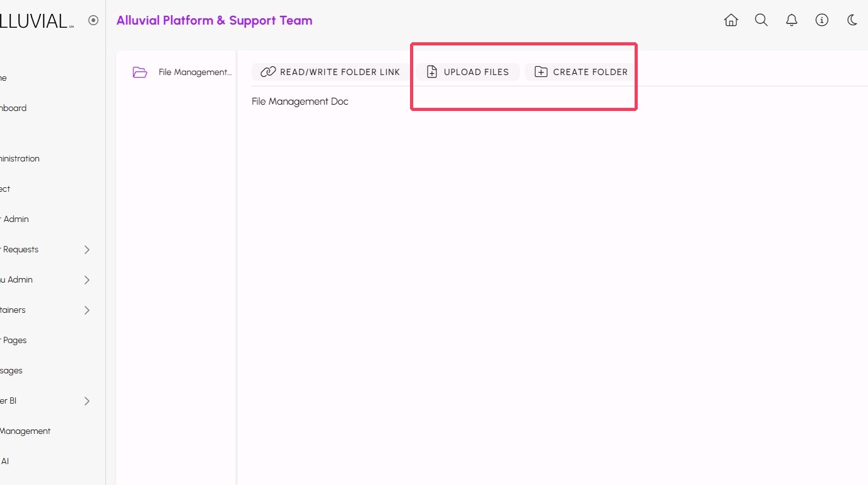The height and width of the screenshot is (485, 868).
Task: Open the Messages sidebar item
Action: tap(11, 370)
